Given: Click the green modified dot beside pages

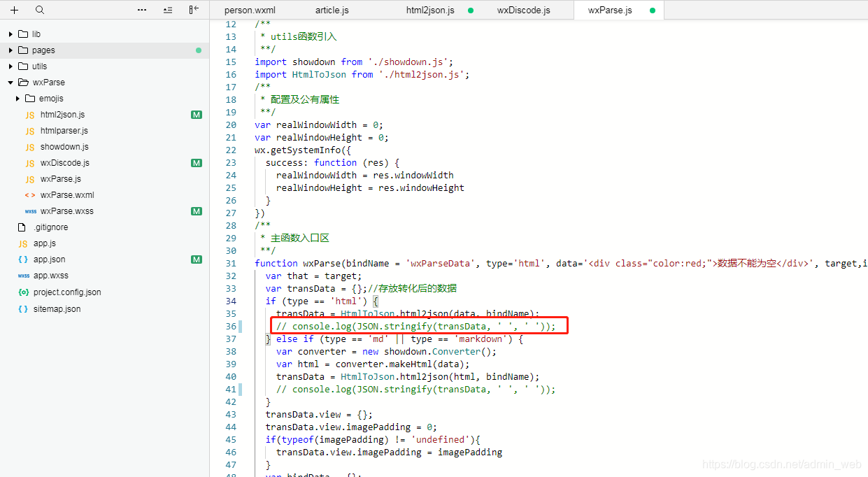Looking at the screenshot, I should pyautogui.click(x=199, y=50).
